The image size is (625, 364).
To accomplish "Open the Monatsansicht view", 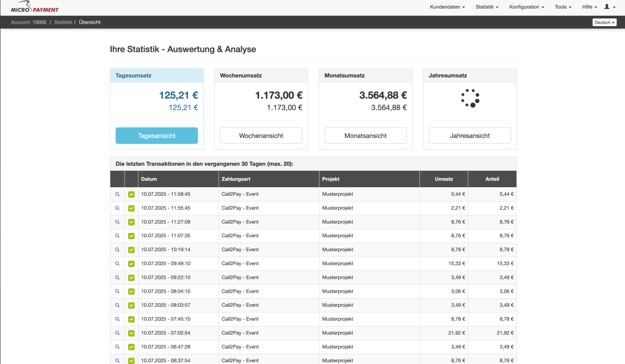I will pos(365,135).
